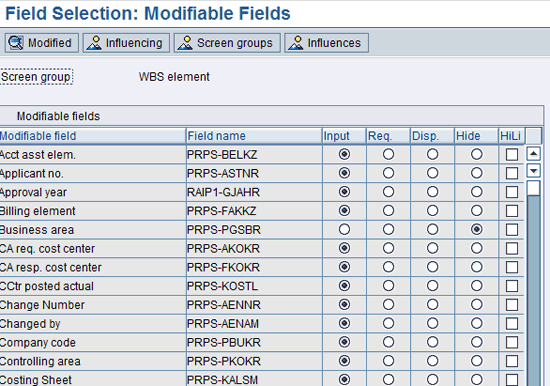
Task: Check HiLi for Billing element
Action: (512, 211)
